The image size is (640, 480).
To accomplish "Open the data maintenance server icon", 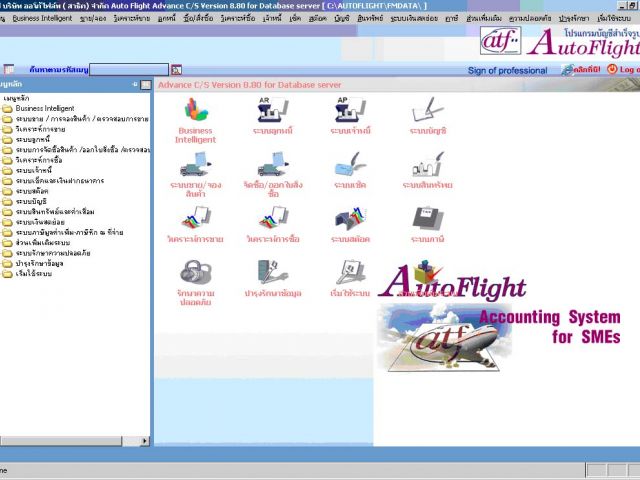I will 272,272.
